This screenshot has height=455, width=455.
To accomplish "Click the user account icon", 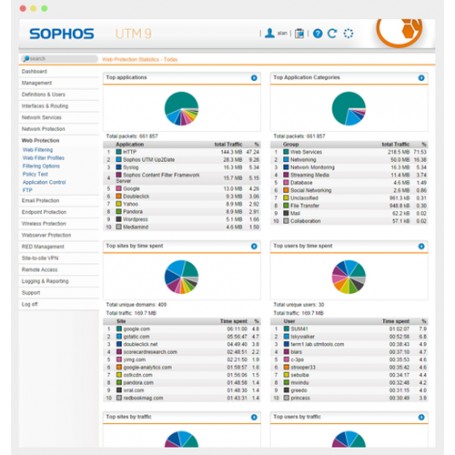I will (x=269, y=33).
